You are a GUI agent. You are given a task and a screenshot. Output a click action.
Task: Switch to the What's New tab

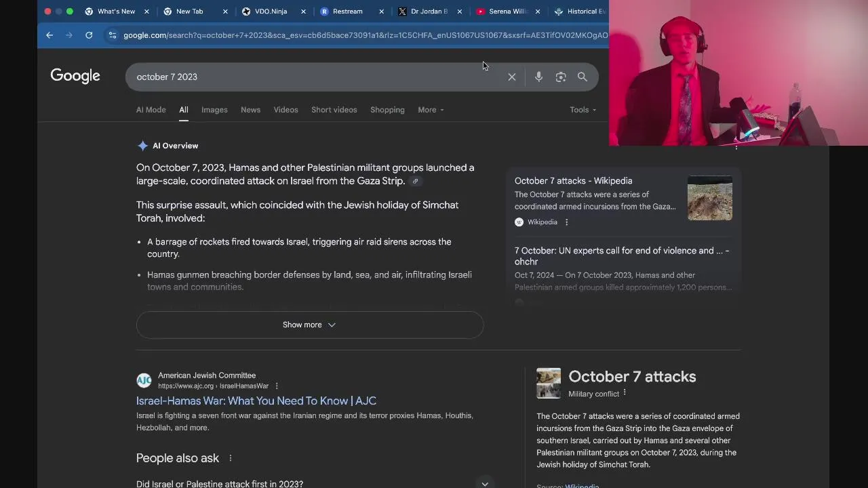click(116, 12)
